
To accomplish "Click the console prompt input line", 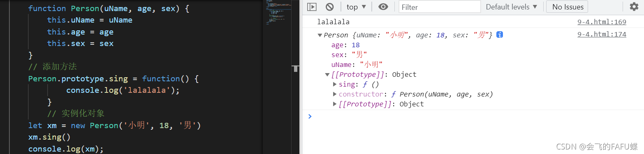I will [473, 116].
